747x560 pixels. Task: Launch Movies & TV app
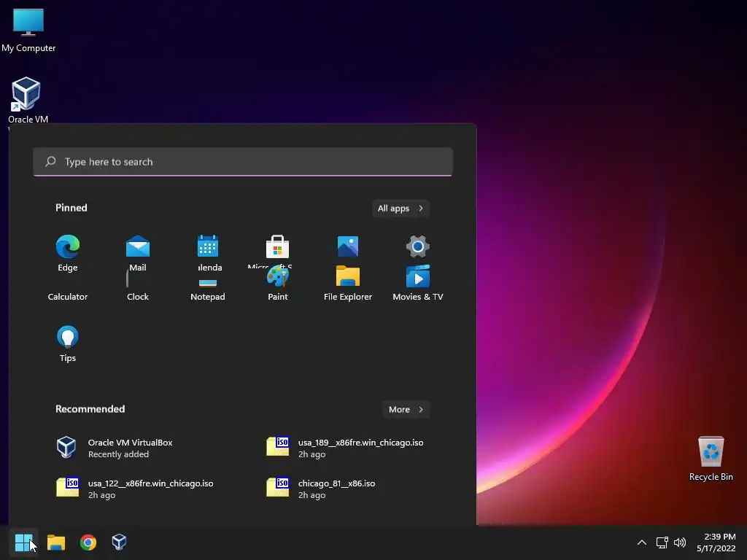(x=418, y=284)
